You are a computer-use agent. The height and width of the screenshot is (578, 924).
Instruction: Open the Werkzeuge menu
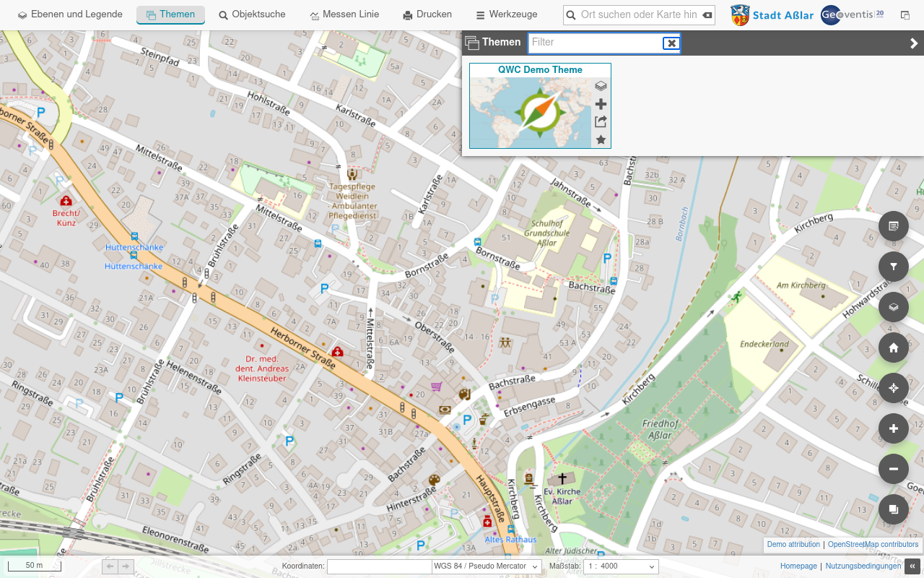click(x=506, y=14)
